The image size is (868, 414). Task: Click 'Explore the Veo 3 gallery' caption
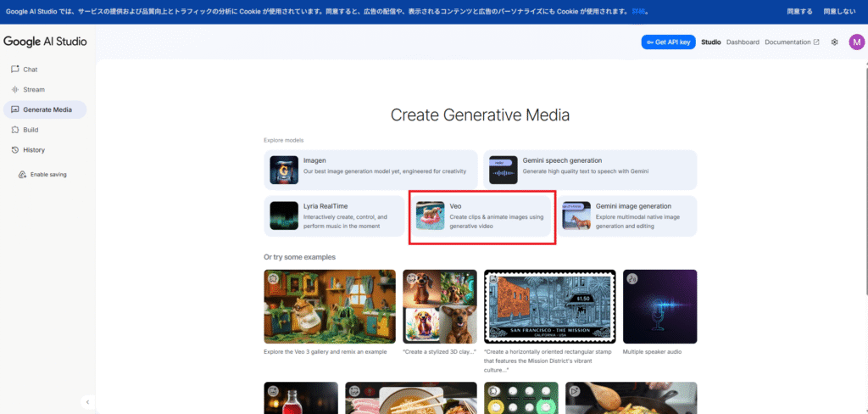325,352
